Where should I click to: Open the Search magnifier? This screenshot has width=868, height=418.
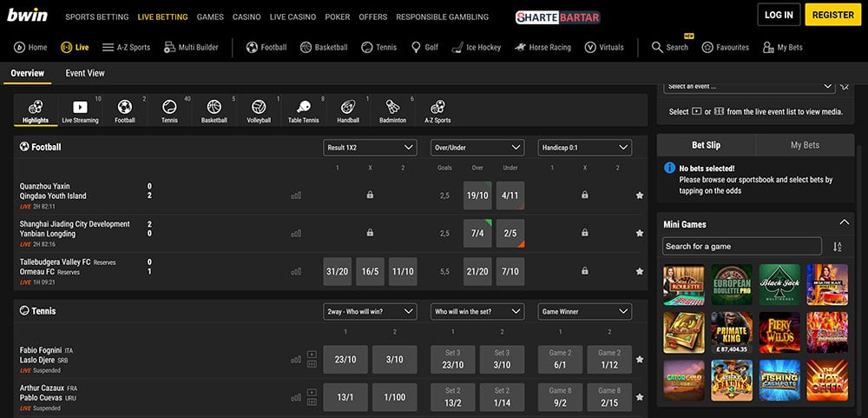tap(670, 48)
